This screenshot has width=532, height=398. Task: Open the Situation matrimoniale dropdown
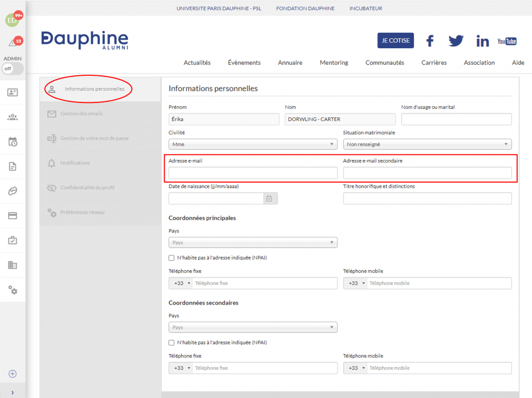[x=427, y=144]
